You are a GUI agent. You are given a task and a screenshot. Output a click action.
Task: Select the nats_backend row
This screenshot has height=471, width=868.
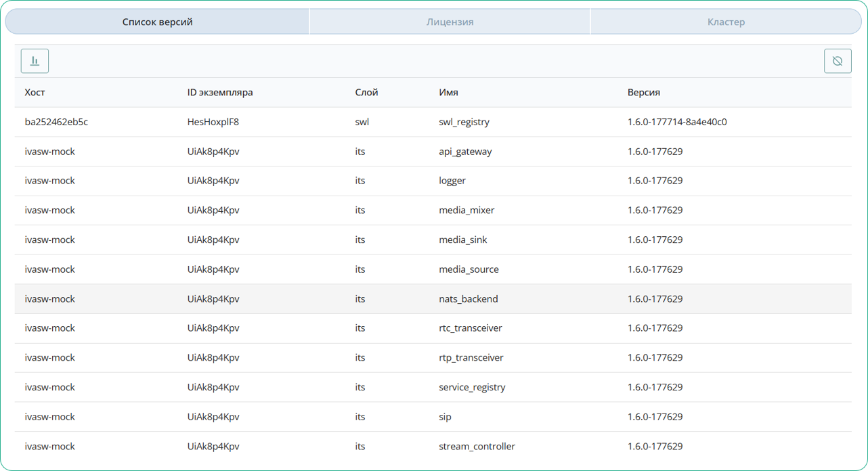468,299
